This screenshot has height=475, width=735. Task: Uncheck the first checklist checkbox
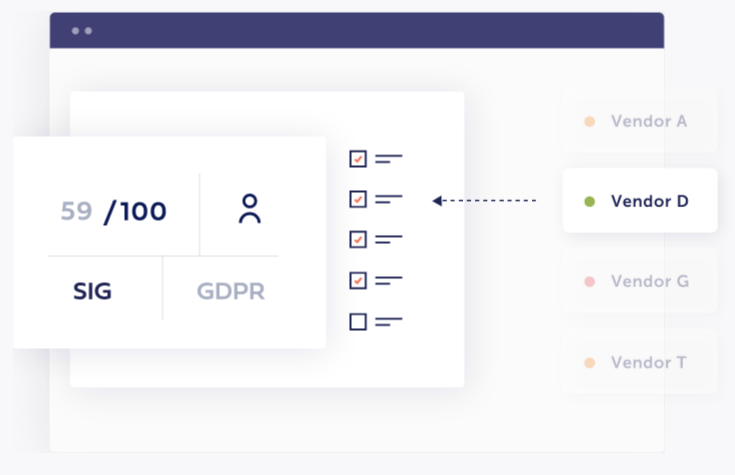click(x=358, y=159)
